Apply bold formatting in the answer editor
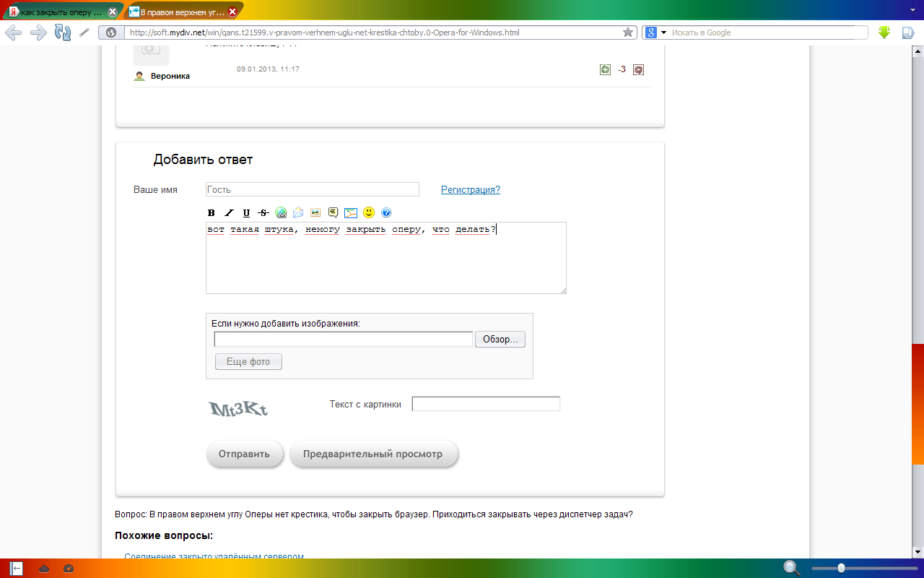The width and height of the screenshot is (924, 578). pyautogui.click(x=212, y=213)
